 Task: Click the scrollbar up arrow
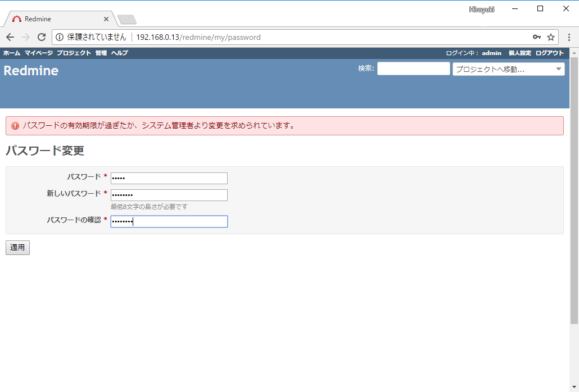coord(574,53)
